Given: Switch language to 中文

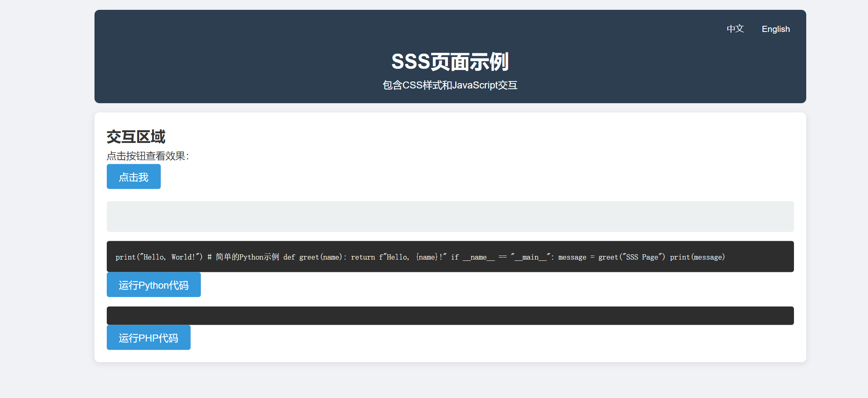Looking at the screenshot, I should click(x=735, y=29).
